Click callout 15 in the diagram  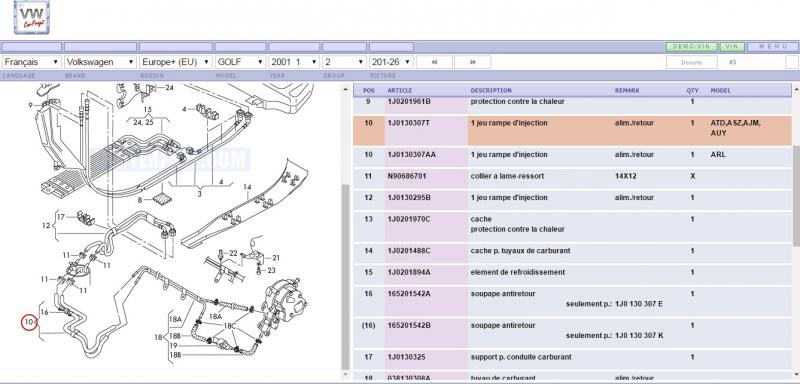[x=147, y=110]
